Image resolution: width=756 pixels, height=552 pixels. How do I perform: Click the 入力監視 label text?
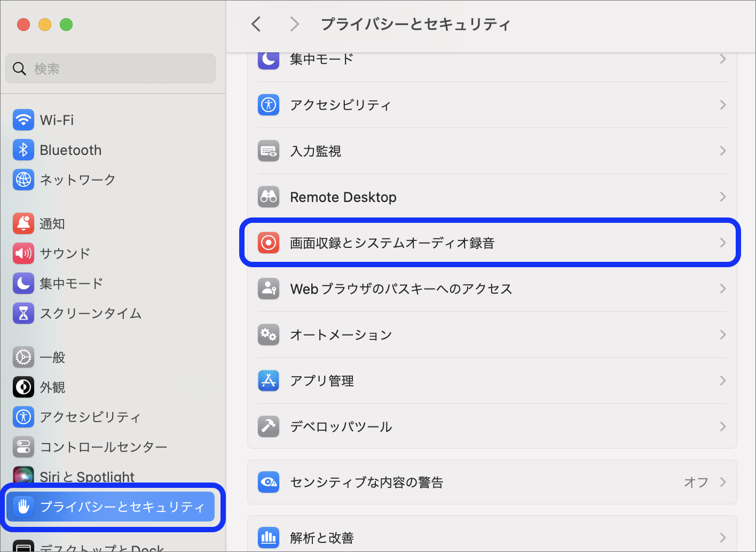(316, 151)
